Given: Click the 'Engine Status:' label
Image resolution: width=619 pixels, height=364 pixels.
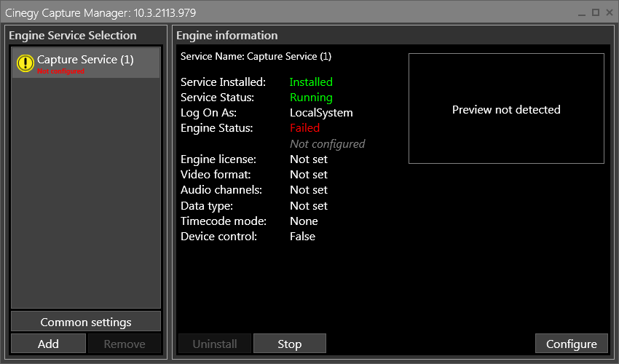Looking at the screenshot, I should tap(217, 128).
